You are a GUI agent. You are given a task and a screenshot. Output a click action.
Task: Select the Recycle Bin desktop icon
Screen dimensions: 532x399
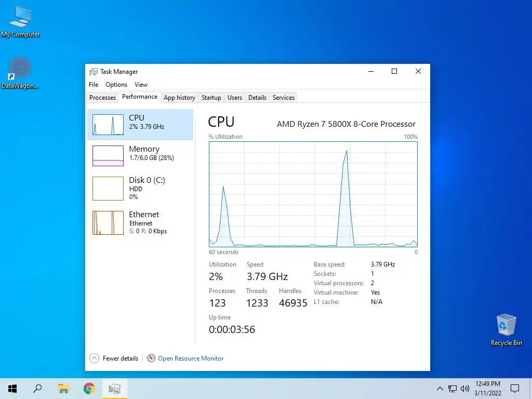(506, 330)
